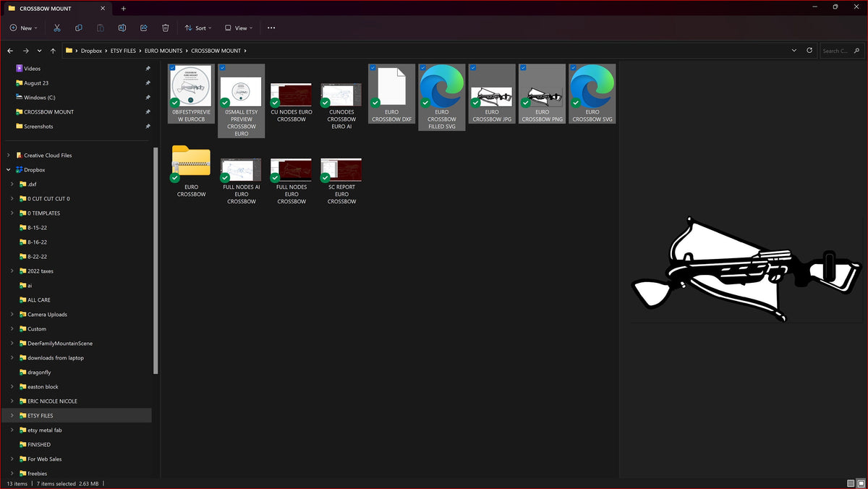Screen dimensions: 868x489
Task: Refresh the folder with the refresh icon
Action: tap(809, 51)
